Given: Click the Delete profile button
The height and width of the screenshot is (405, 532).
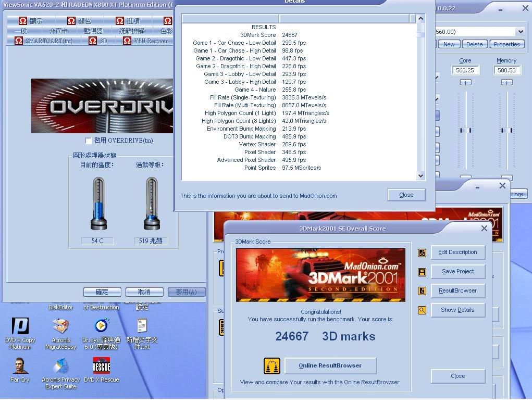Looking at the screenshot, I should tap(474, 44).
